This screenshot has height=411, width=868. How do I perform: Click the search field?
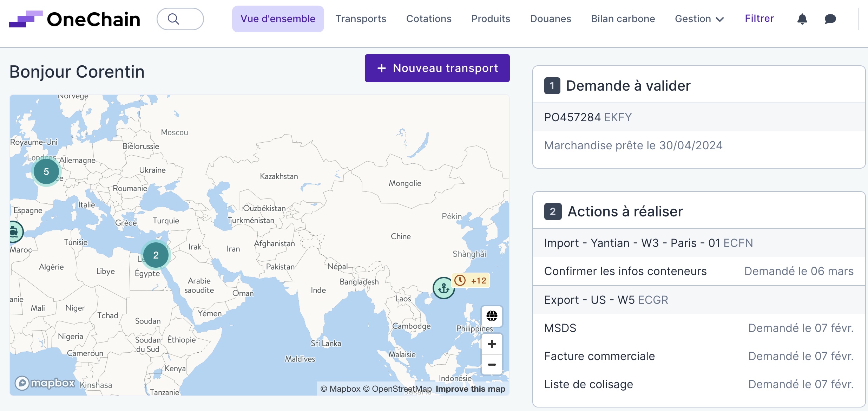[x=180, y=19]
